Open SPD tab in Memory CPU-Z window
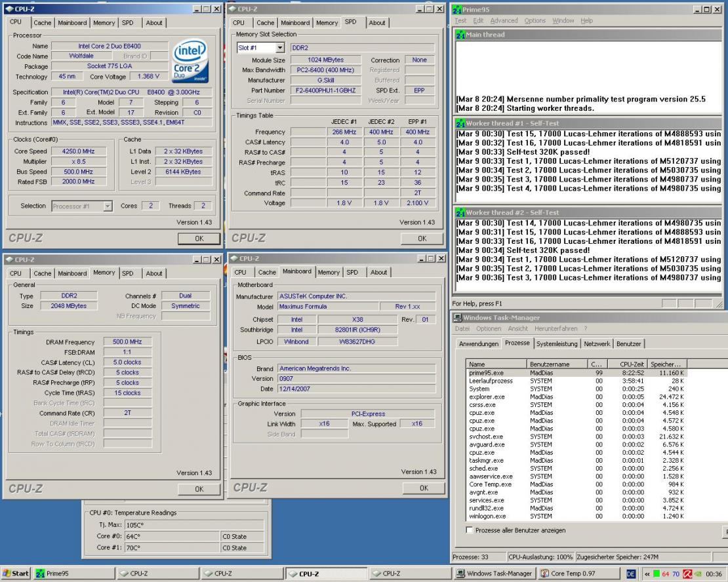 pyautogui.click(x=128, y=273)
